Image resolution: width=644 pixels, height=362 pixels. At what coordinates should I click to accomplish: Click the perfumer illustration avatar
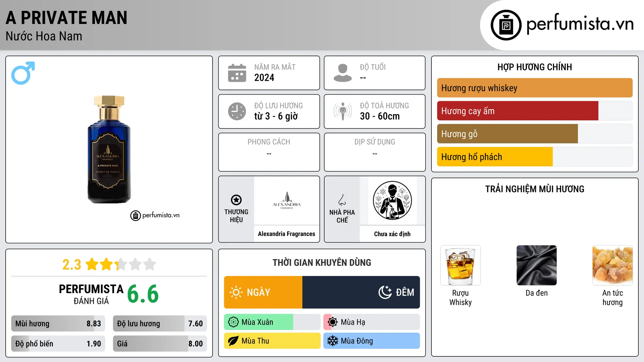click(392, 200)
